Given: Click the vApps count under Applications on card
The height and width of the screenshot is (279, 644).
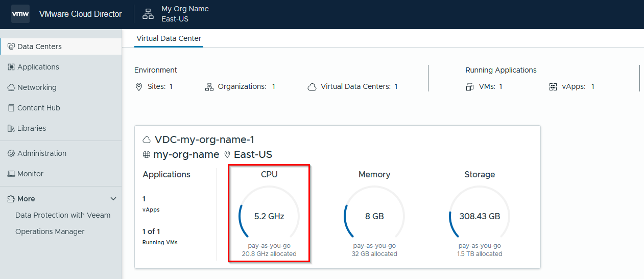Looking at the screenshot, I should (144, 199).
